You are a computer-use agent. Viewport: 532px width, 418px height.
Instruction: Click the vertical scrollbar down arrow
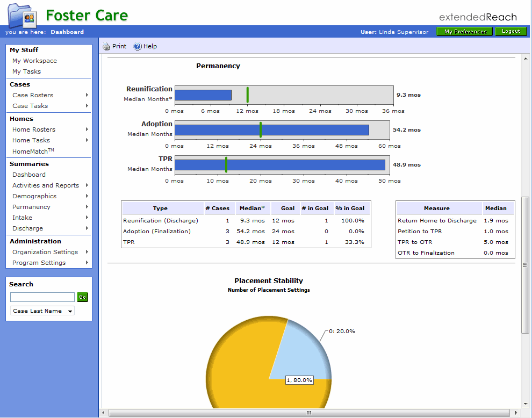click(526, 404)
